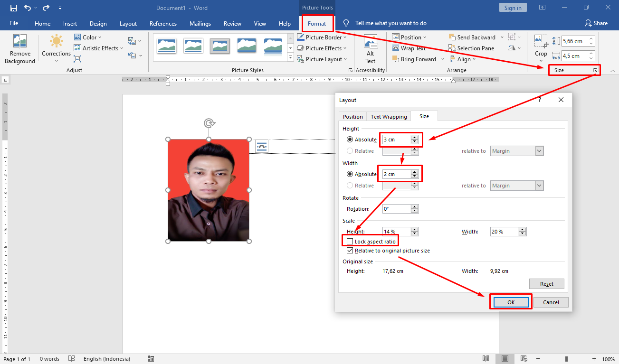The height and width of the screenshot is (364, 619).
Task: Select the Relative width radio button
Action: point(350,186)
